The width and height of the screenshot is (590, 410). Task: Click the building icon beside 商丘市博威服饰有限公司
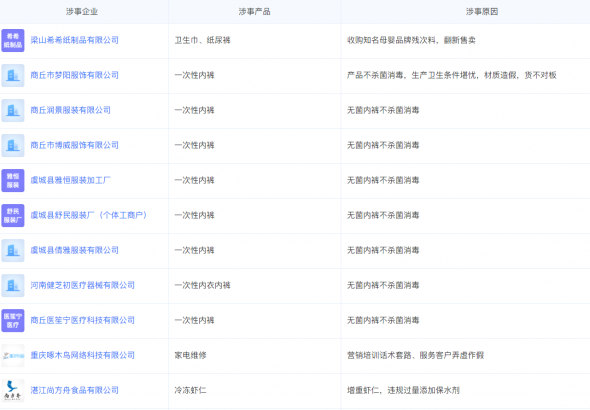[13, 145]
